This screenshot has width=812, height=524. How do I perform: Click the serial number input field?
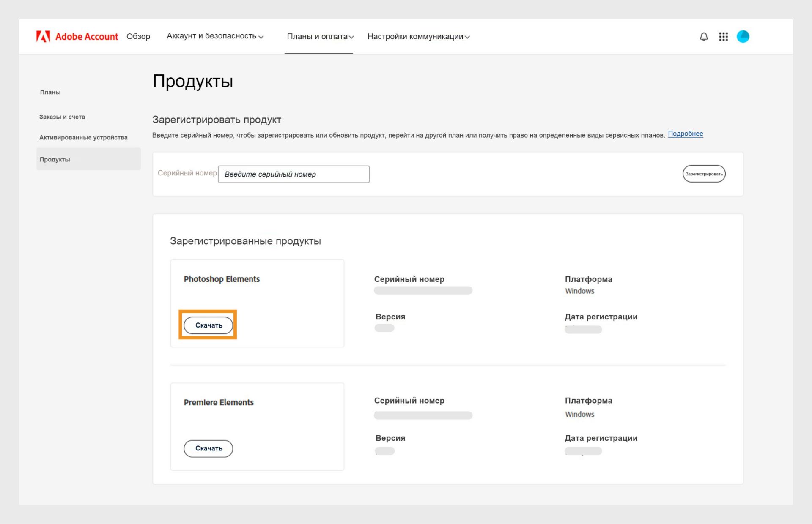[x=294, y=174]
